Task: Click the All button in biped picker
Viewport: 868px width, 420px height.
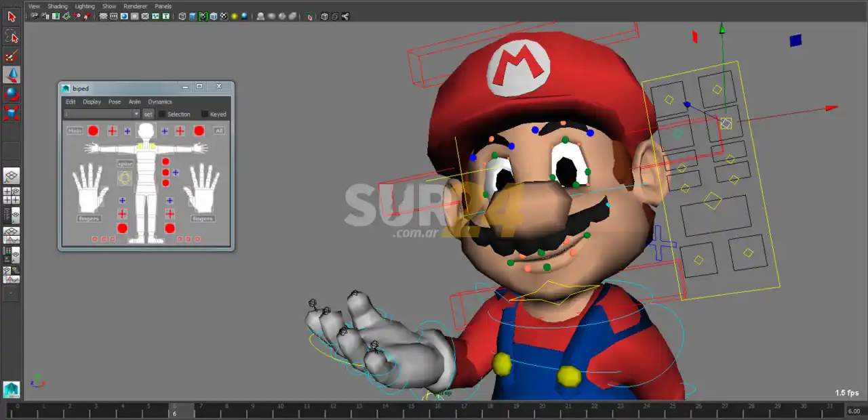Action: [x=219, y=131]
